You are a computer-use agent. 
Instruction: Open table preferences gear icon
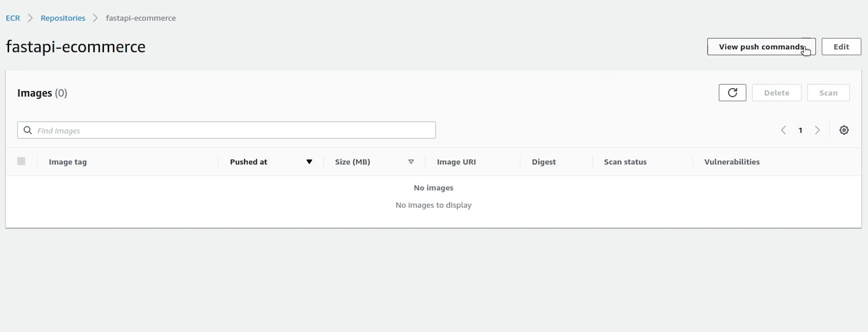coord(844,130)
